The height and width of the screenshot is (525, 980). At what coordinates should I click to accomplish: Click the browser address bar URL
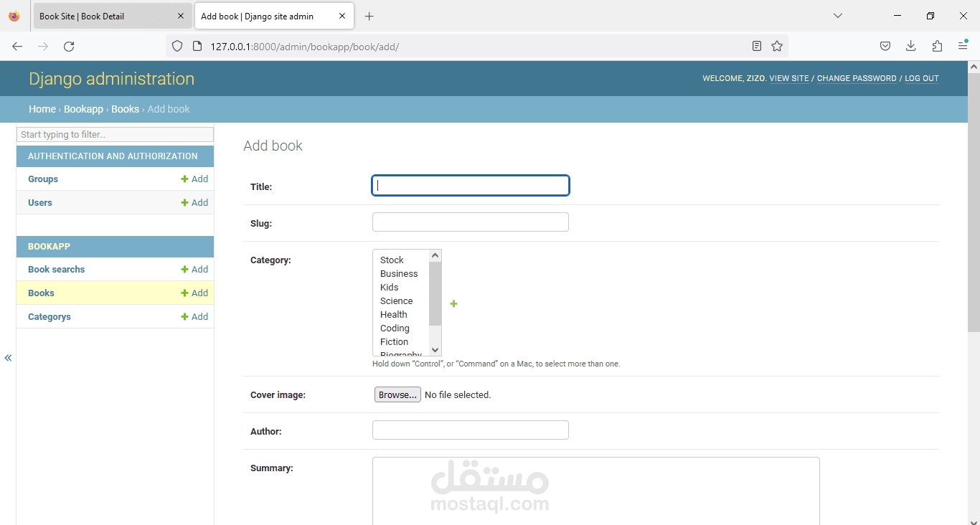coord(304,47)
